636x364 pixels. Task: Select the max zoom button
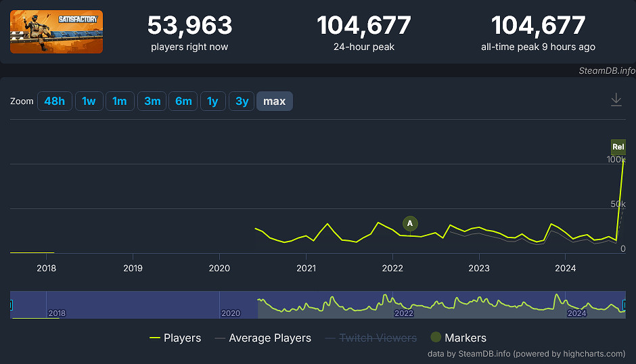point(274,101)
